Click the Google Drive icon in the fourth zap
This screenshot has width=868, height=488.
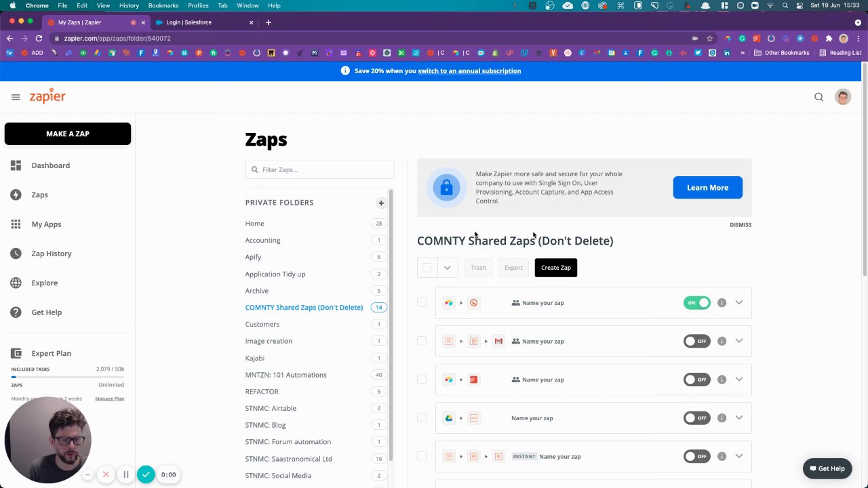click(448, 418)
